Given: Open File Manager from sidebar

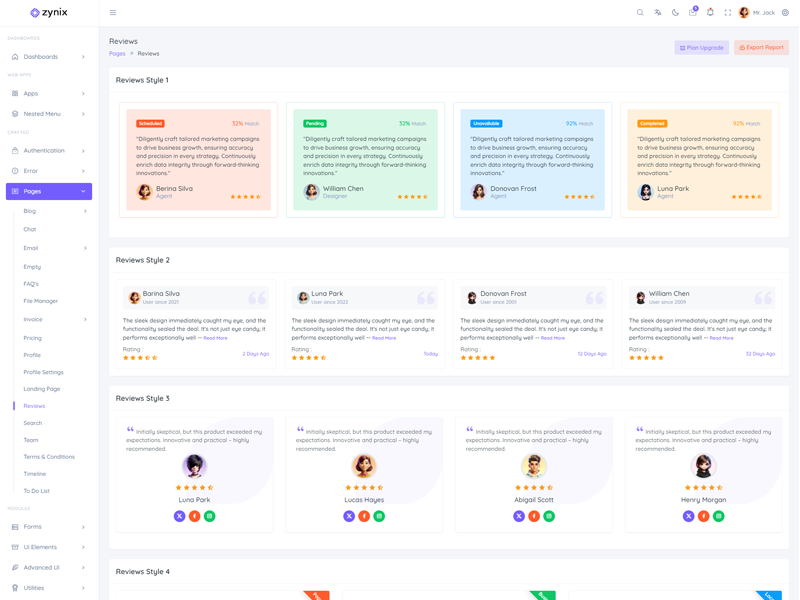Looking at the screenshot, I should [41, 301].
